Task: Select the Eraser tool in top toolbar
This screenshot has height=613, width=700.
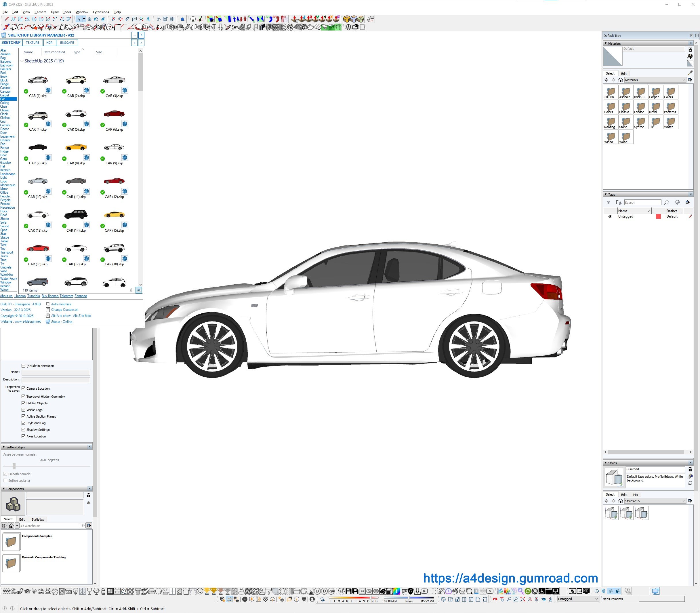Action: (103, 19)
